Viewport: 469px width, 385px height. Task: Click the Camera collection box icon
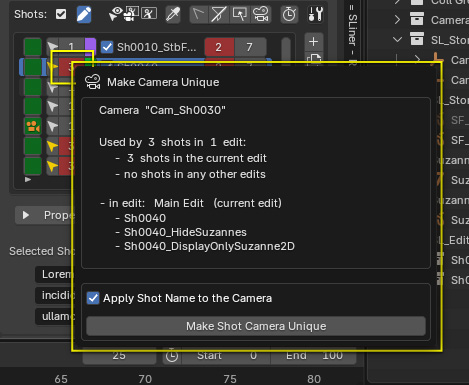point(417,19)
